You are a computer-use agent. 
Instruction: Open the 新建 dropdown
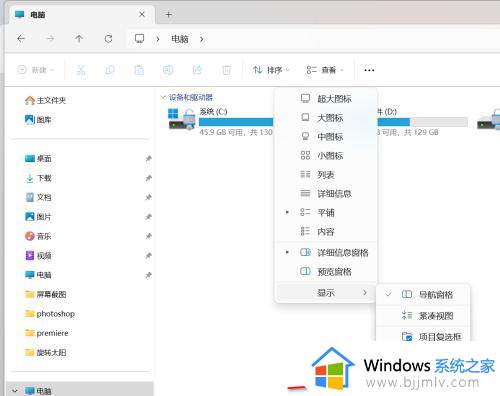tap(35, 70)
